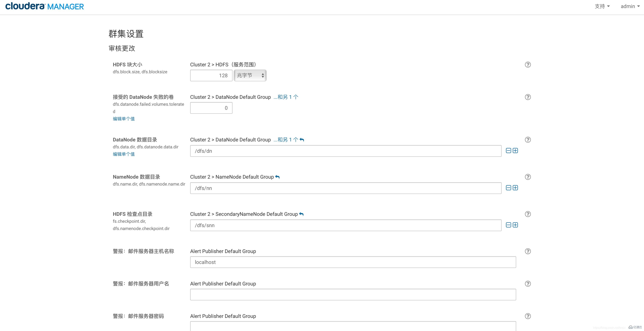Screen dimensions: 644x331
Task: Remove the /dfs/dn directory entry with minus icon
Action: [x=509, y=151]
